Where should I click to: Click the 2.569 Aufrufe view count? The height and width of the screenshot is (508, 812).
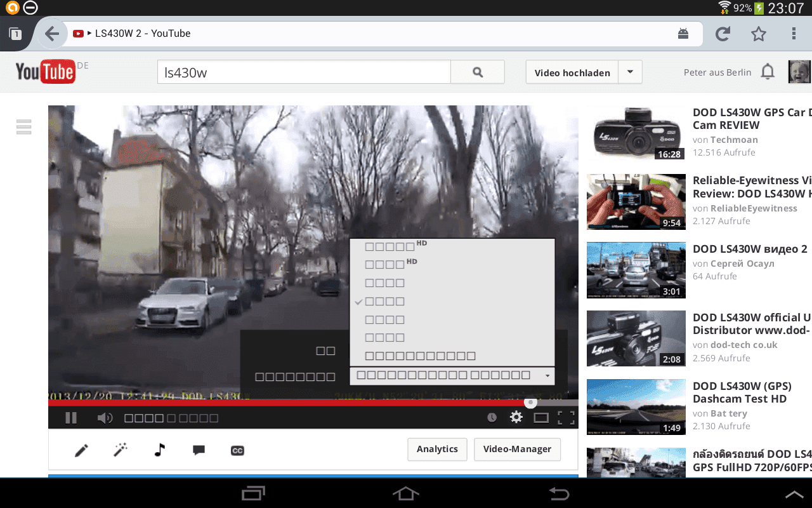(721, 358)
